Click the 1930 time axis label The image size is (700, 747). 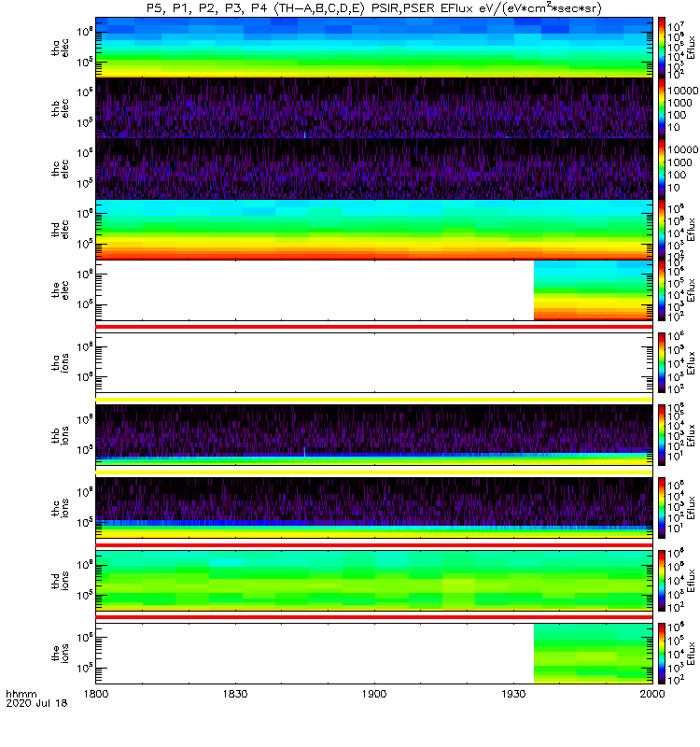coord(513,694)
